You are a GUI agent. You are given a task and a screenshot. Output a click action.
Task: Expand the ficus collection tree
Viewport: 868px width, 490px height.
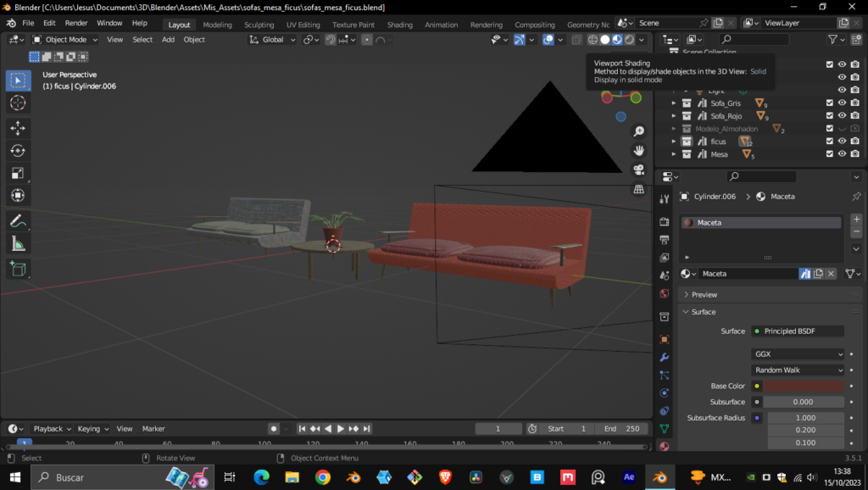point(674,142)
